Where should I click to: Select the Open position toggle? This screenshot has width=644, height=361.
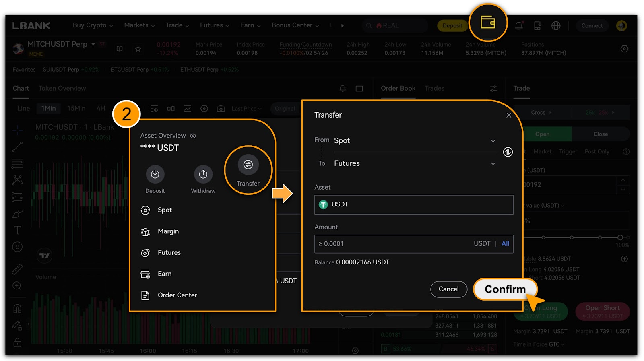[542, 134]
